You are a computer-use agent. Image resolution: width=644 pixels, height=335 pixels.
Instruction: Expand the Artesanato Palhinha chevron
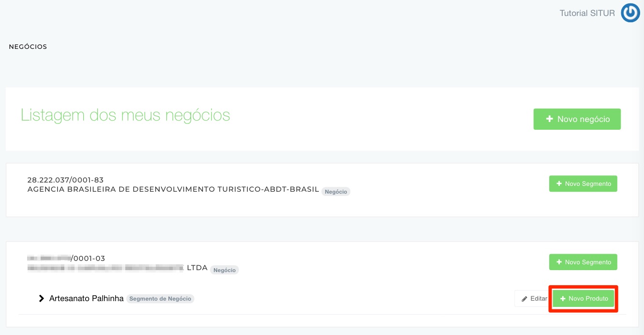pyautogui.click(x=42, y=299)
